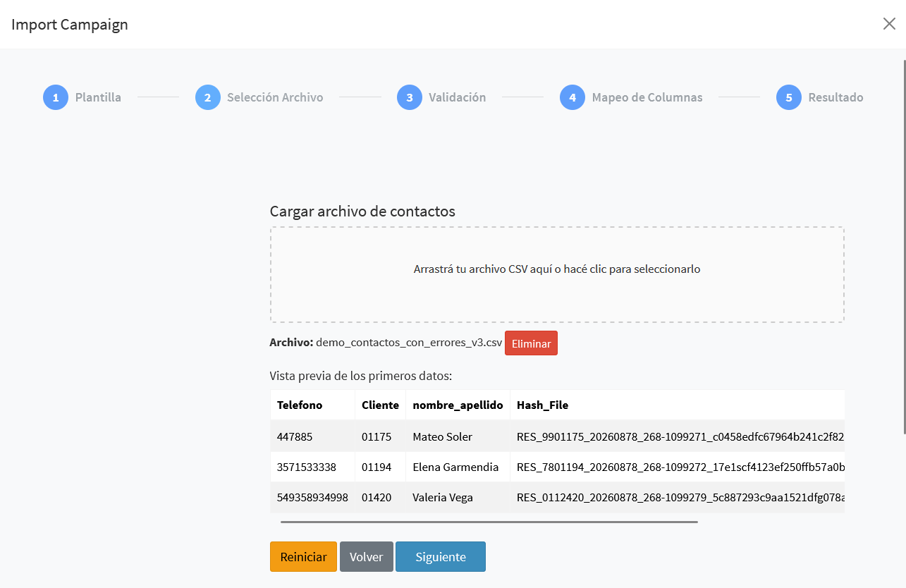Image resolution: width=906 pixels, height=588 pixels.
Task: Click the Volver button
Action: tap(367, 556)
